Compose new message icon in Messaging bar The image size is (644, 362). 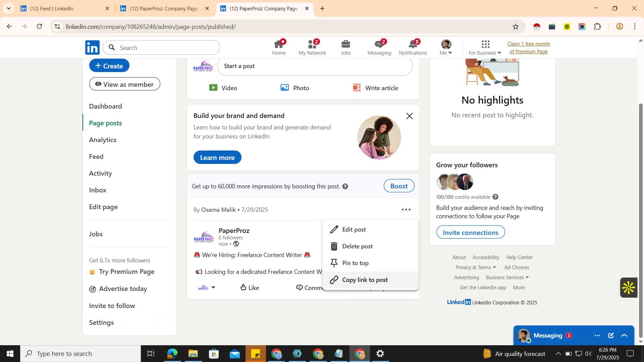(x=611, y=336)
